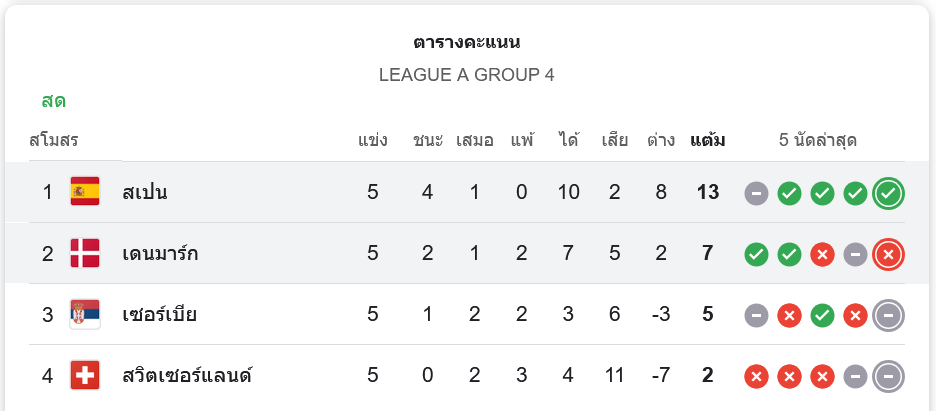Click the Spain flag icon
936x411 pixels.
[85, 192]
